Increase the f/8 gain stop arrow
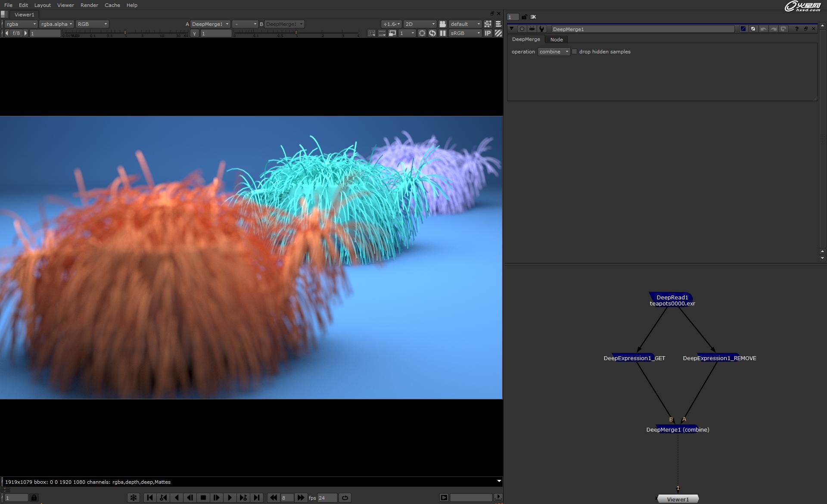827x504 pixels. pyautogui.click(x=25, y=33)
